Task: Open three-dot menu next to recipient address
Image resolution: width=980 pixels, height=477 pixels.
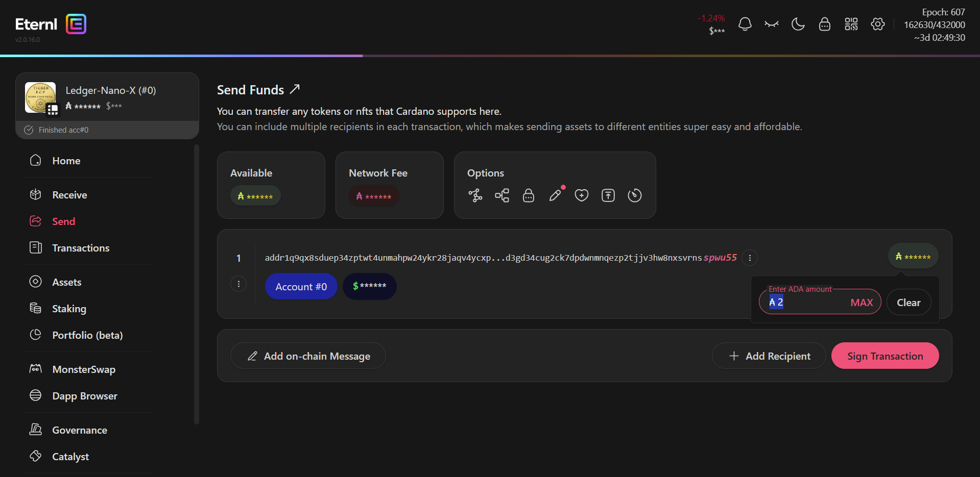Action: (749, 258)
